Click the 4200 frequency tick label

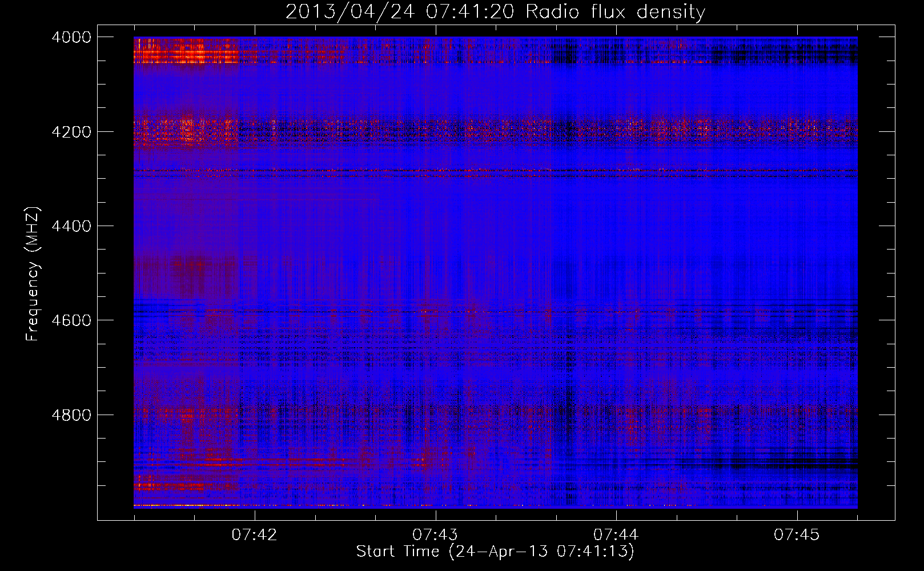click(71, 131)
